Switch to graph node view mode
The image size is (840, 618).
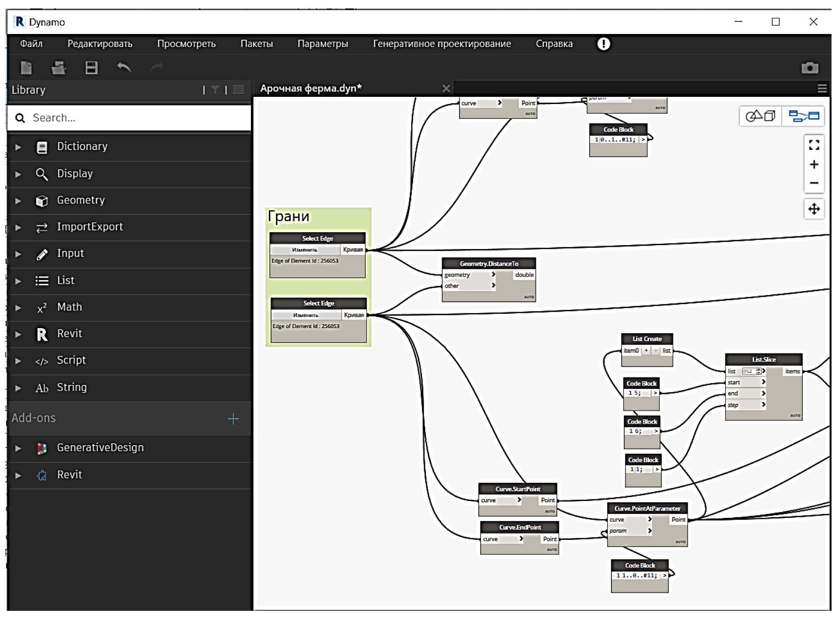tap(803, 117)
